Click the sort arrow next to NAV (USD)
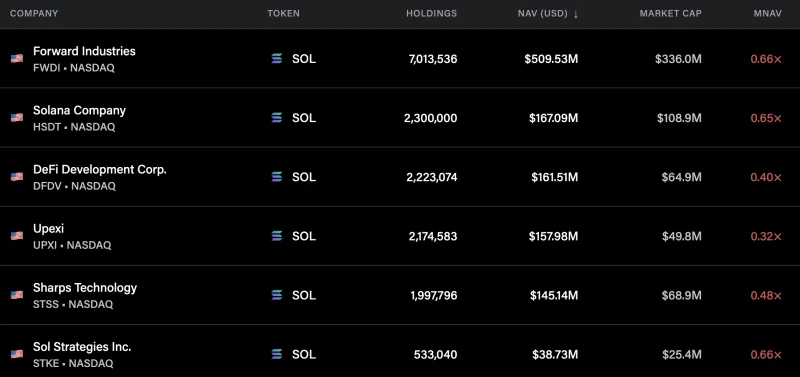Screen dimensions: 800x377 pos(576,14)
